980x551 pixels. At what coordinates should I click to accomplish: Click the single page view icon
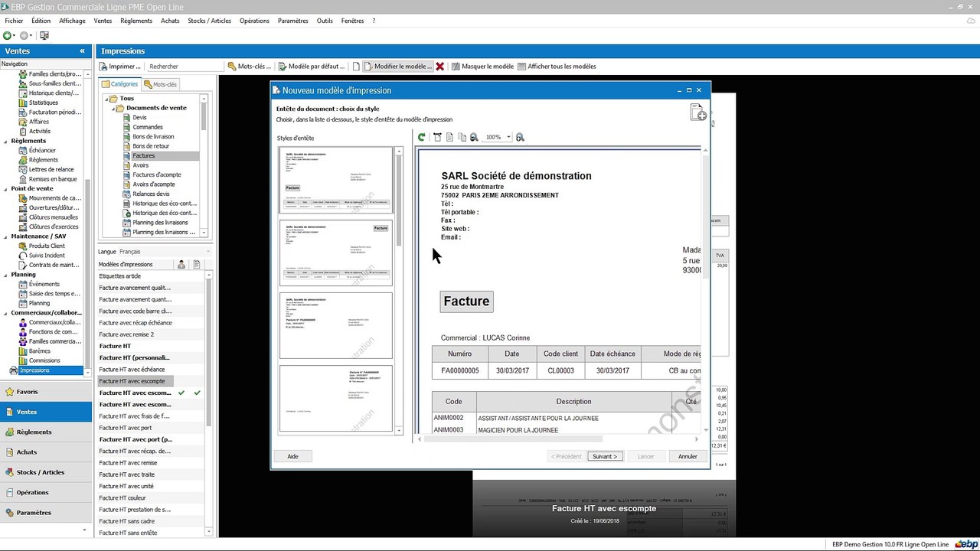click(x=449, y=137)
